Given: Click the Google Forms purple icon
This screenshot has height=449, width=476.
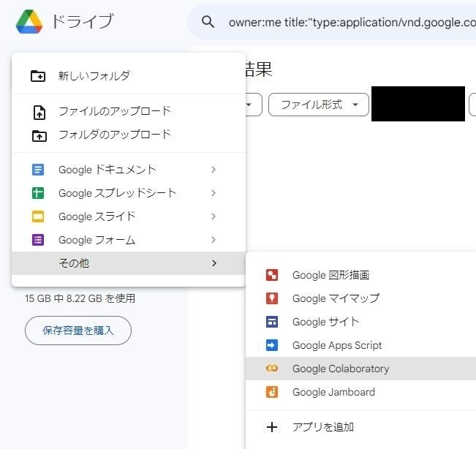Looking at the screenshot, I should [x=38, y=240].
